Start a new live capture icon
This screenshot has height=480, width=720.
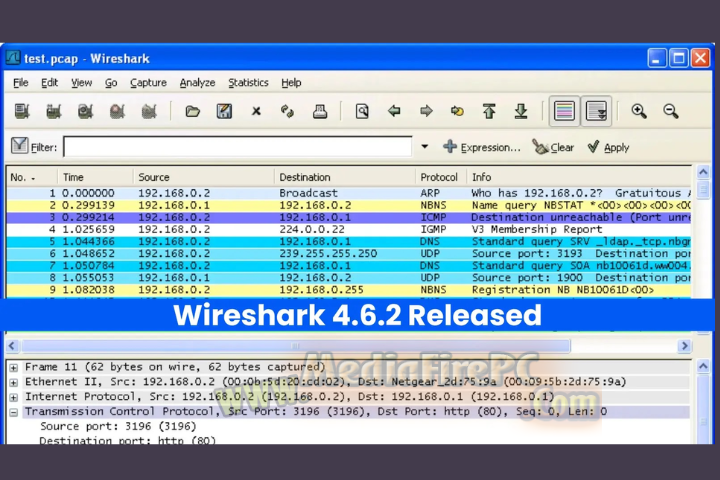[x=85, y=111]
